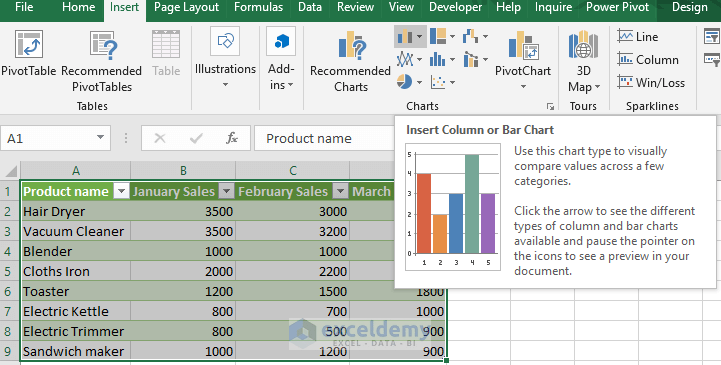Select Blender's January value 1000

tap(183, 251)
